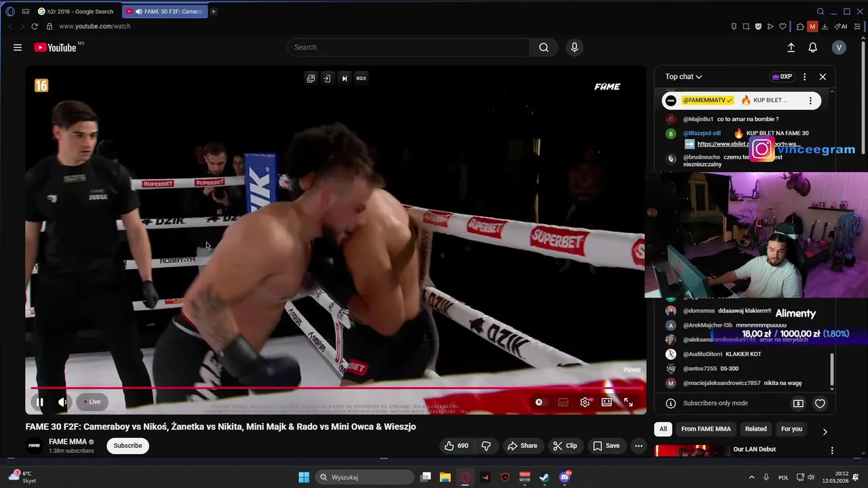Open File Explorer from taskbar
The width and height of the screenshot is (868, 488).
[445, 477]
